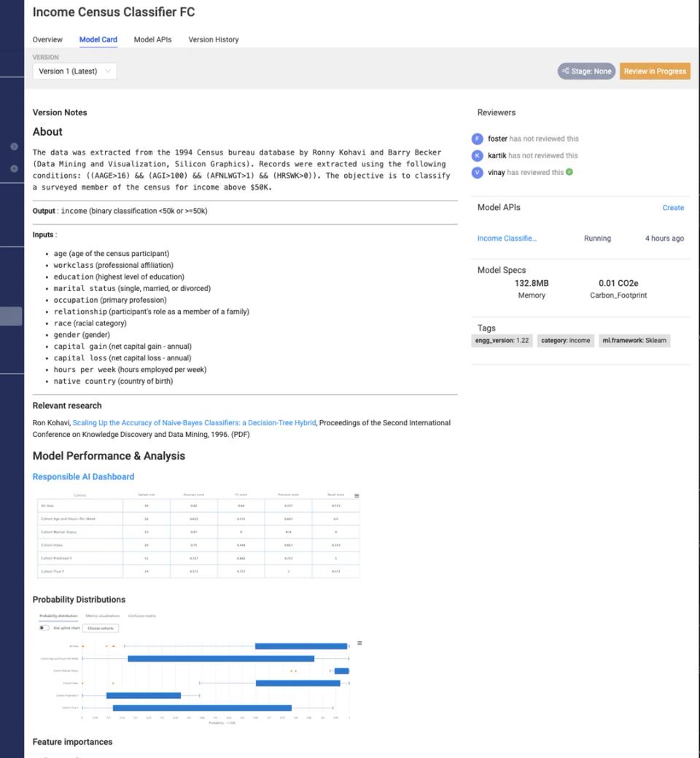The width and height of the screenshot is (700, 758).
Task: Click the engg_version: 1.22 tag
Action: [502, 340]
